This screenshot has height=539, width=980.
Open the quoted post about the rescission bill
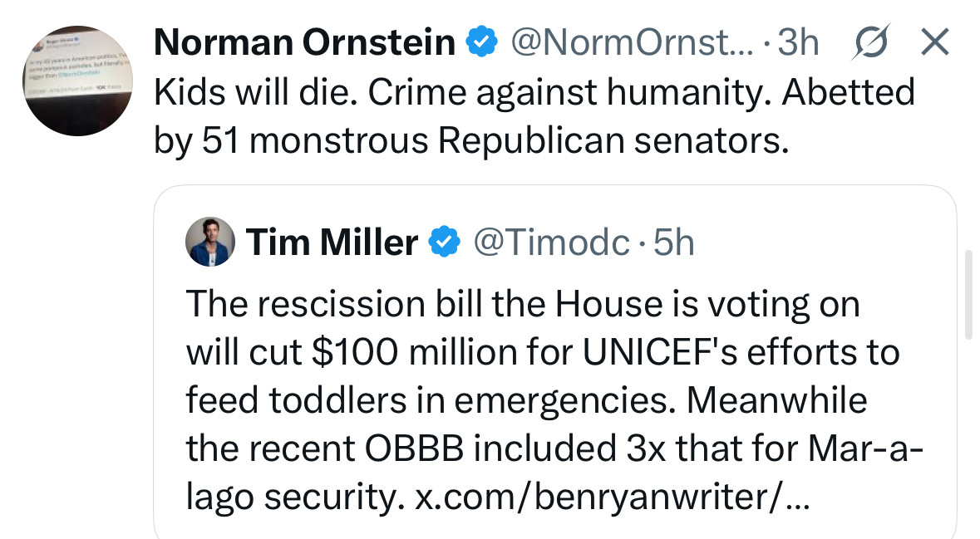[x=555, y=362]
